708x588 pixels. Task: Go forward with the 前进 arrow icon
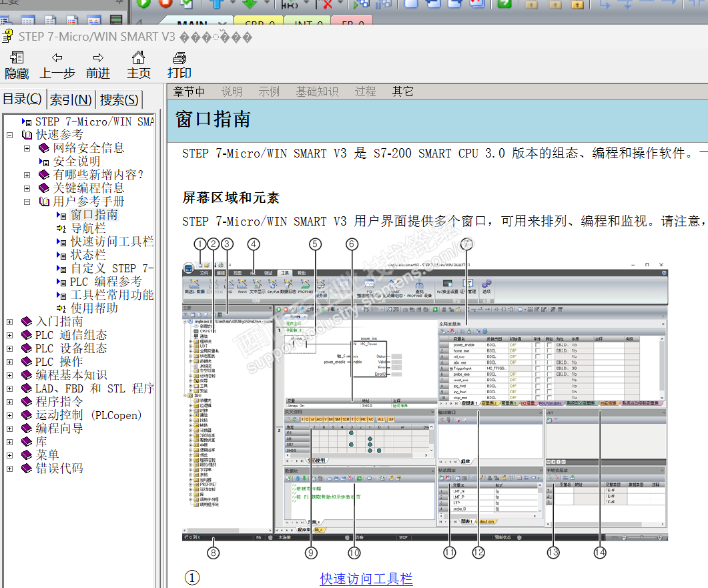(98, 58)
